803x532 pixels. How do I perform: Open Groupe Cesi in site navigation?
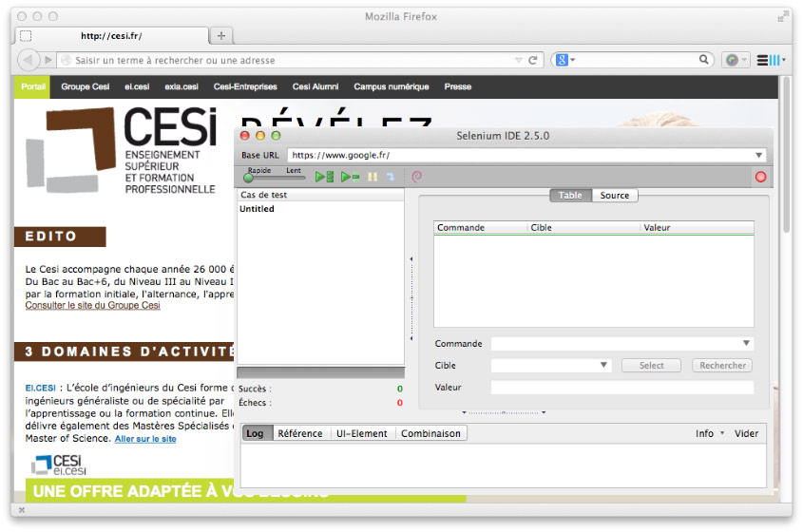tap(85, 86)
